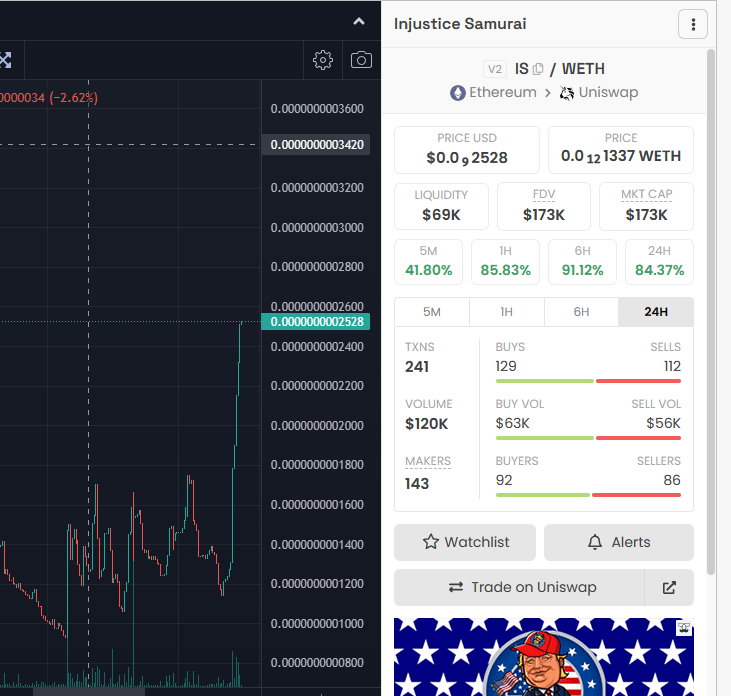Screen dimensions: 731x696
Task: Open Uniswap trade in external window icon
Action: pyautogui.click(x=669, y=587)
